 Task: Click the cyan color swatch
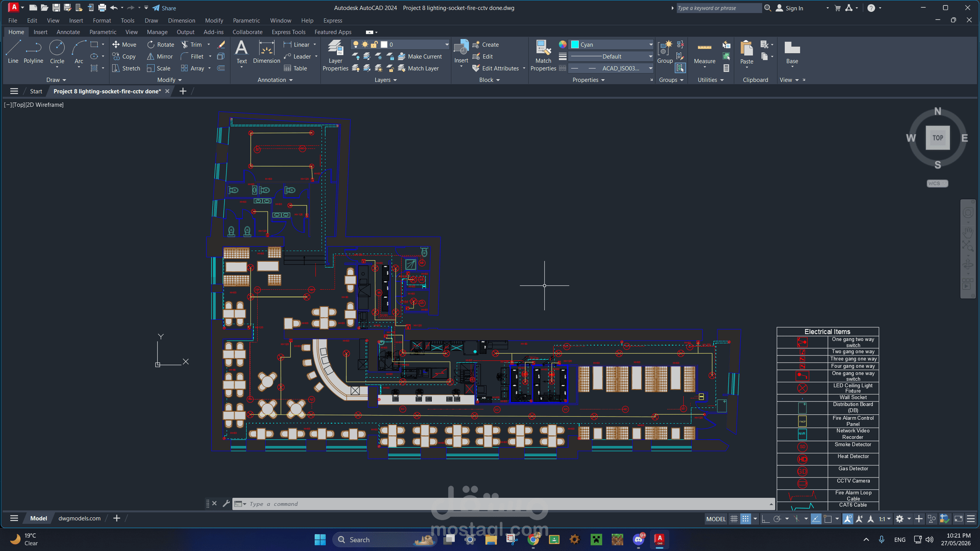(575, 44)
